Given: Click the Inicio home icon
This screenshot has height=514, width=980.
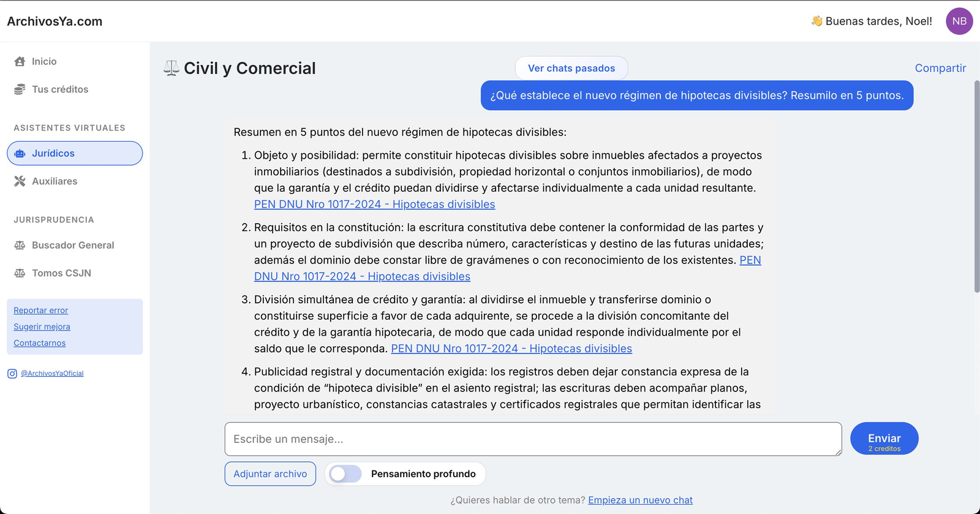Looking at the screenshot, I should pyautogui.click(x=20, y=61).
